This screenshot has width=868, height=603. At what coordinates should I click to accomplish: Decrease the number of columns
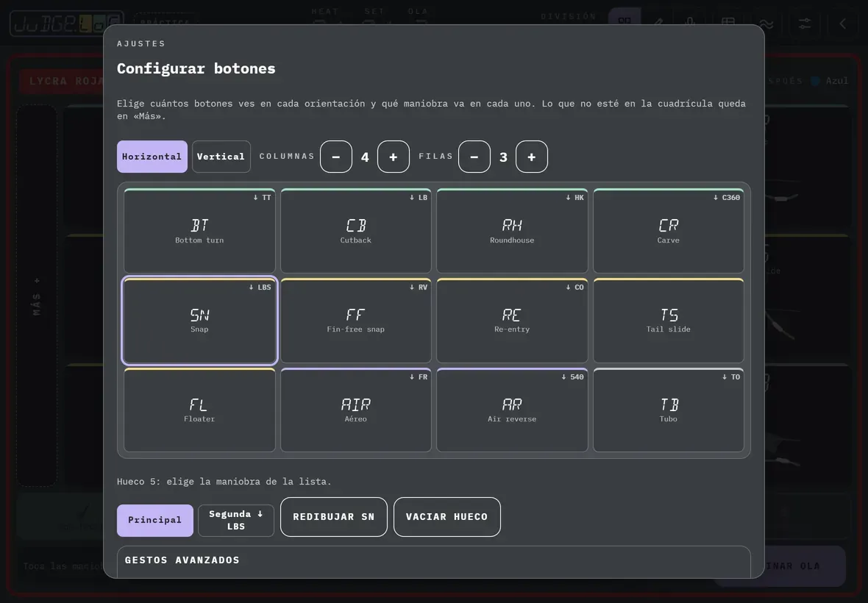(x=336, y=157)
